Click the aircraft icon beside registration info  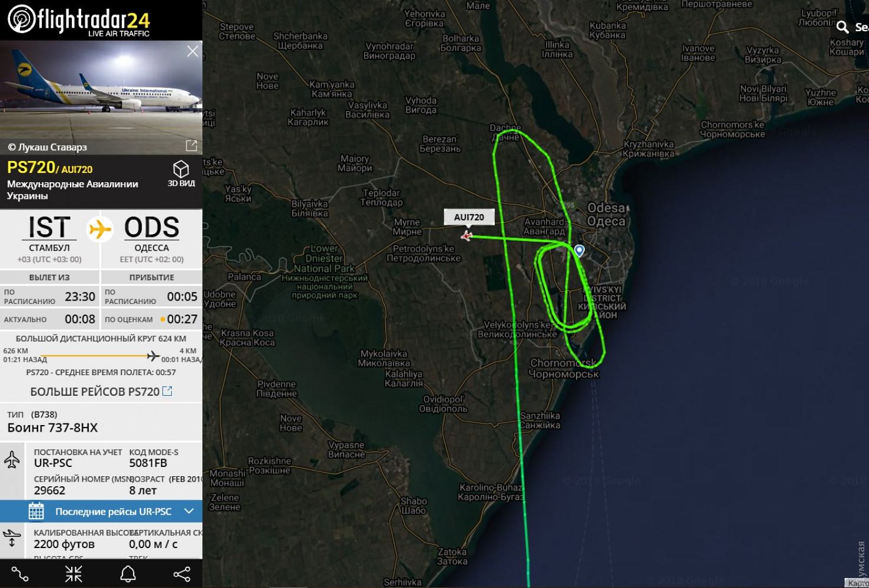tap(12, 459)
